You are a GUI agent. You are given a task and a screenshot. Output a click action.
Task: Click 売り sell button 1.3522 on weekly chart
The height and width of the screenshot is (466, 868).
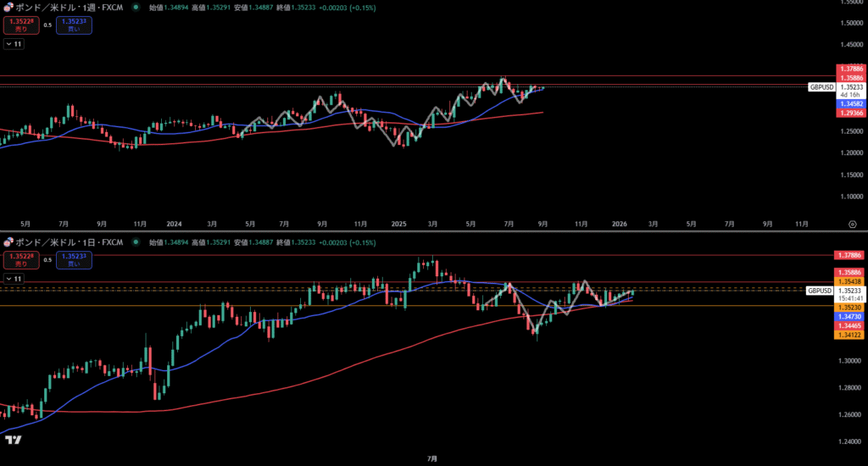point(21,25)
